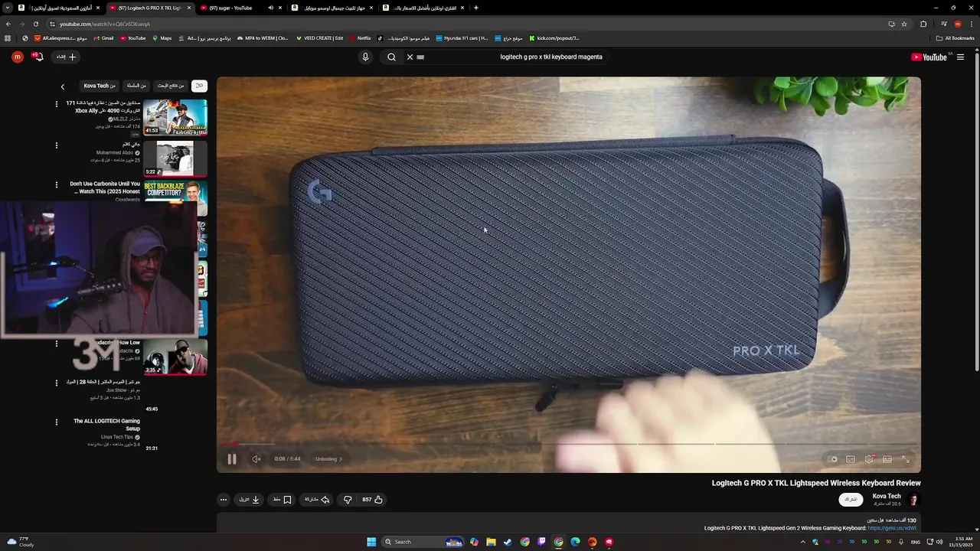
Task: Open options menu for the Joe Show video
Action: [x=56, y=382]
